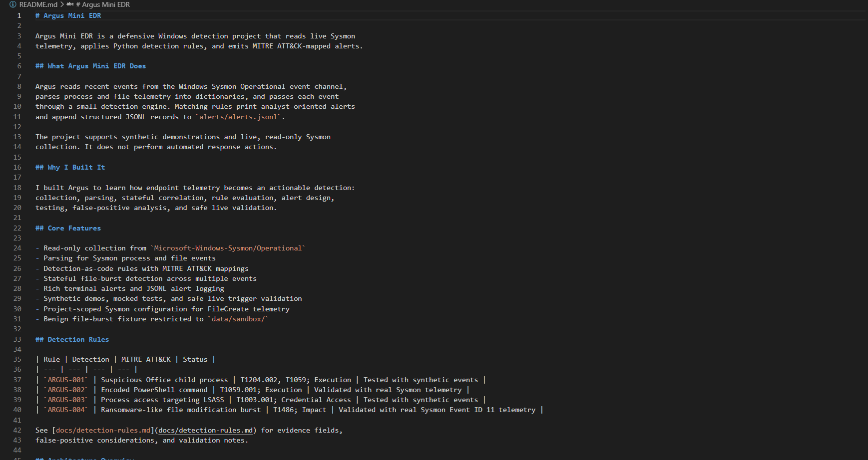Click 'Validated with real Sysmon Event ID 11 telemetry'

[x=437, y=410]
